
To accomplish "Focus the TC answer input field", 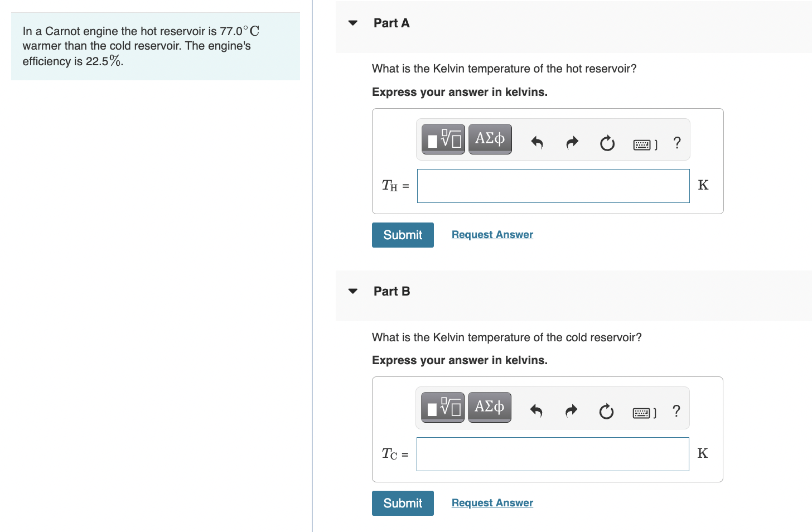I will point(553,454).
